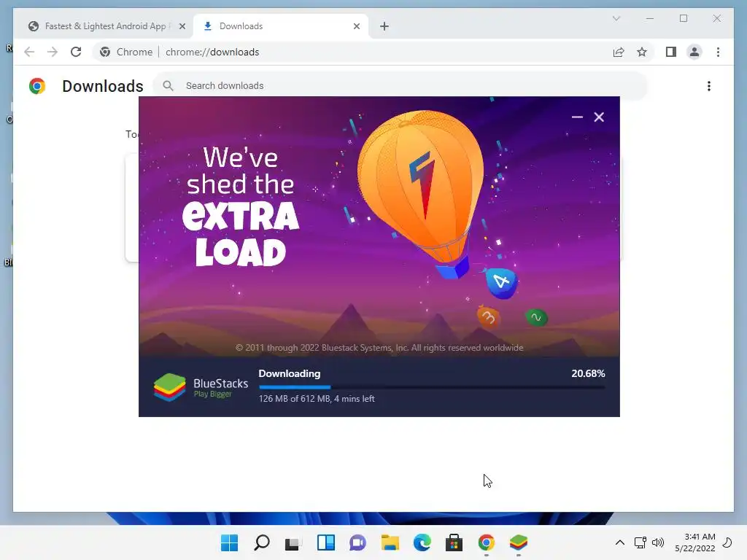Click the BlueStacks logo in the installer
747x560 pixels.
(201, 387)
